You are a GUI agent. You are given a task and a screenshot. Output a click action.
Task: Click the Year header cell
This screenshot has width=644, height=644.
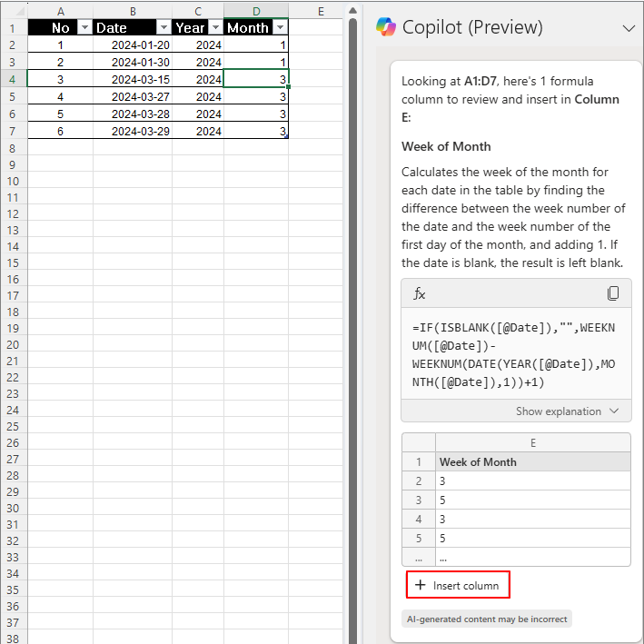[198, 27]
